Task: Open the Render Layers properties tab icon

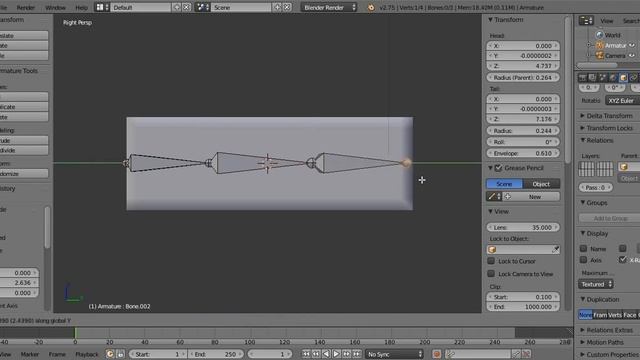Action: coord(592,78)
